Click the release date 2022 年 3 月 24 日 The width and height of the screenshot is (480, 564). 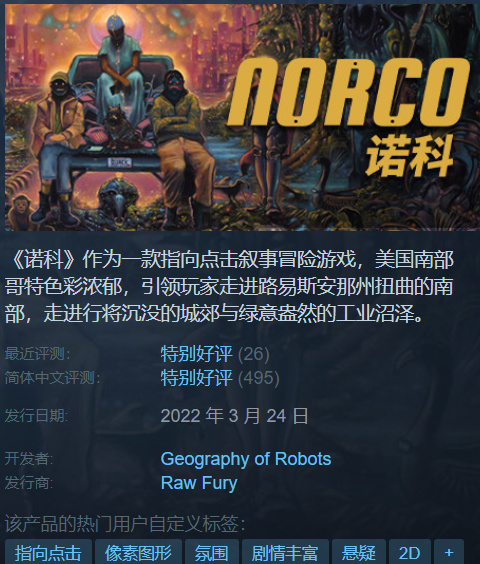click(234, 416)
